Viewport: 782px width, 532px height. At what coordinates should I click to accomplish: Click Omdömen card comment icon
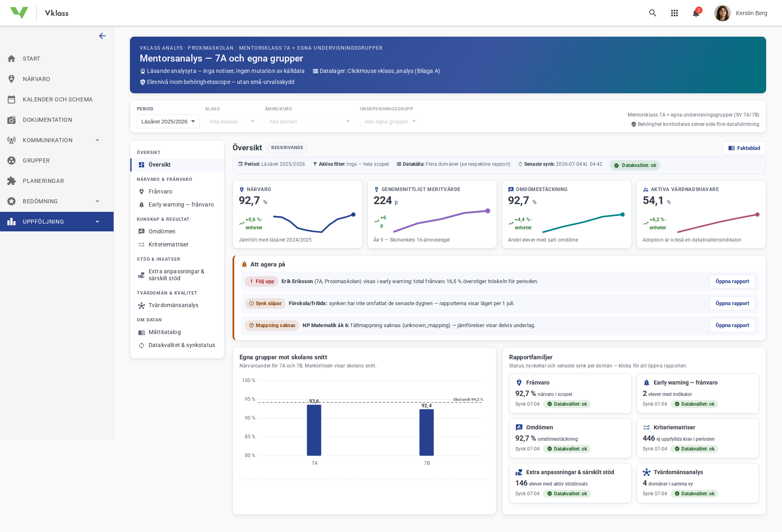coord(519,427)
